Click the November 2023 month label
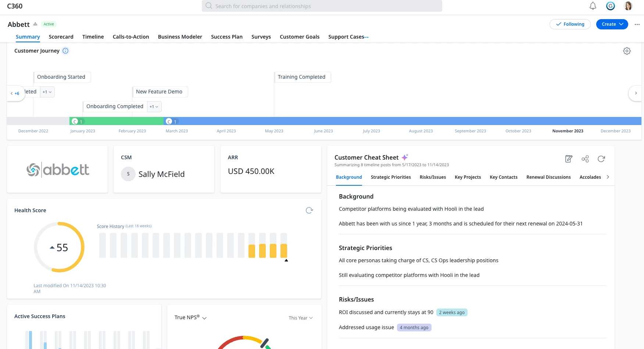Image resolution: width=644 pixels, height=349 pixels. (568, 131)
